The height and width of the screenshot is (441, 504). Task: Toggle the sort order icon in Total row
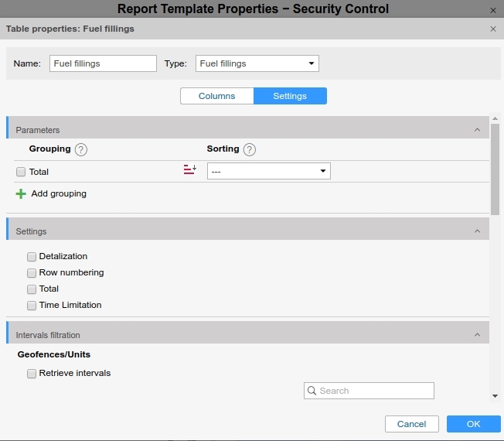coord(190,169)
